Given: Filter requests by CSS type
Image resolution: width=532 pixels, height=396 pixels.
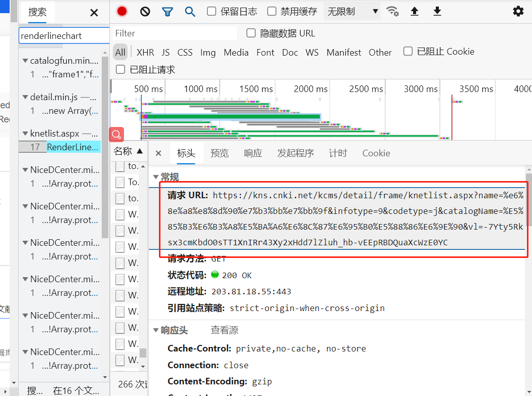Looking at the screenshot, I should (185, 53).
